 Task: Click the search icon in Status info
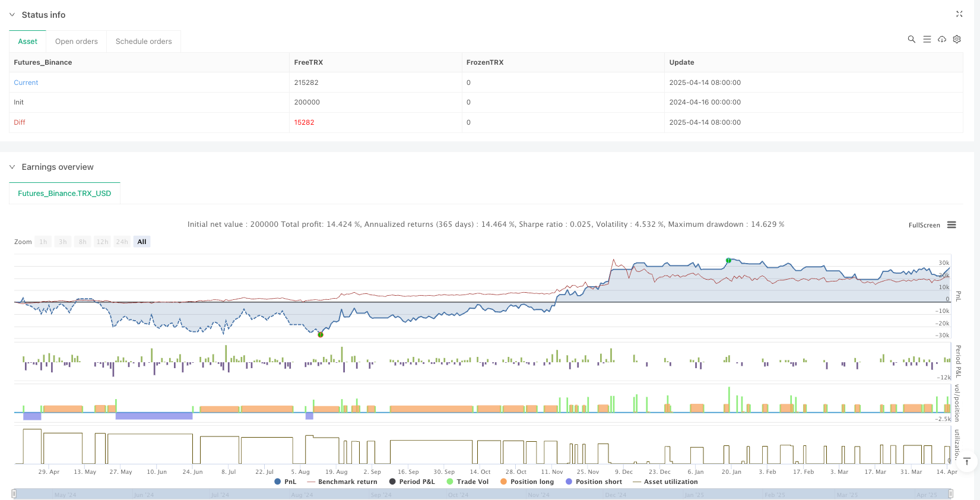pyautogui.click(x=911, y=39)
